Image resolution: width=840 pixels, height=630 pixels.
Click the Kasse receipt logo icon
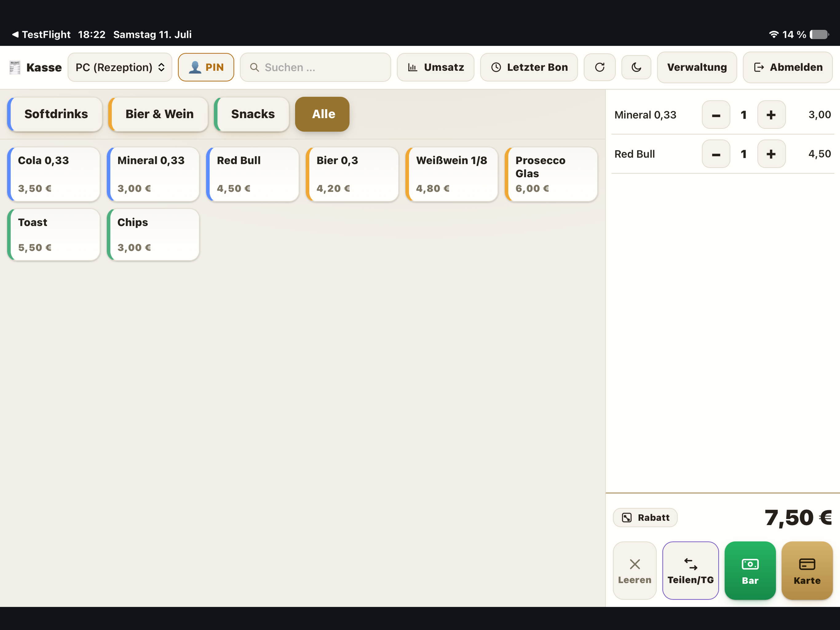click(x=15, y=67)
